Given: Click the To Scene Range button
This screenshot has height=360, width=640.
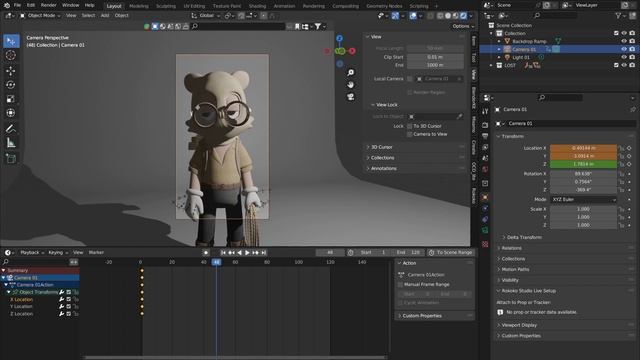Looking at the screenshot, I should click(450, 253).
